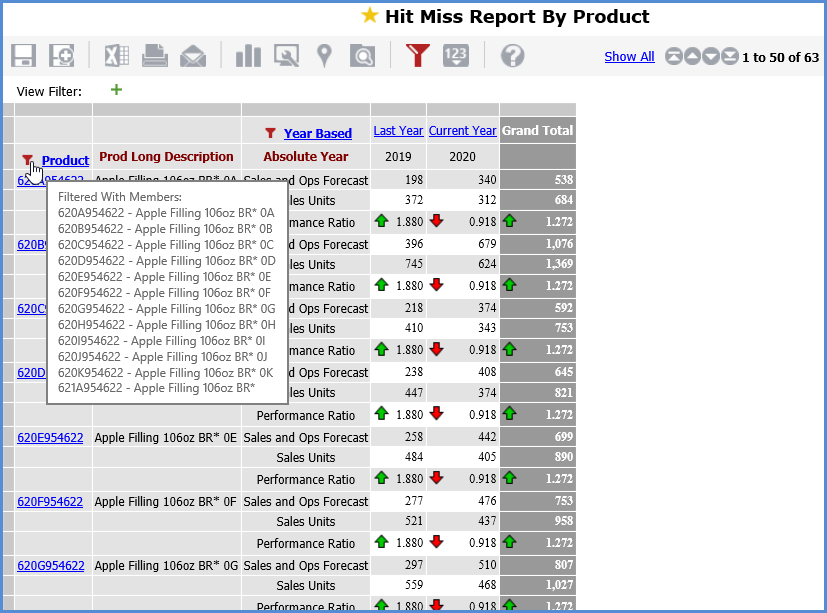The image size is (827, 613).
Task: Email the report via envelope icon
Action: 193,56
